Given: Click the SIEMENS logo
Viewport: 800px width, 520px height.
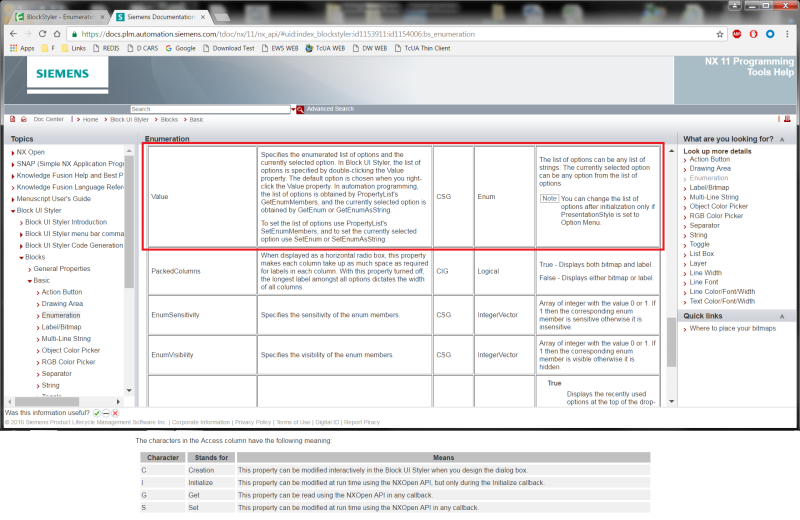Looking at the screenshot, I should coord(62,73).
